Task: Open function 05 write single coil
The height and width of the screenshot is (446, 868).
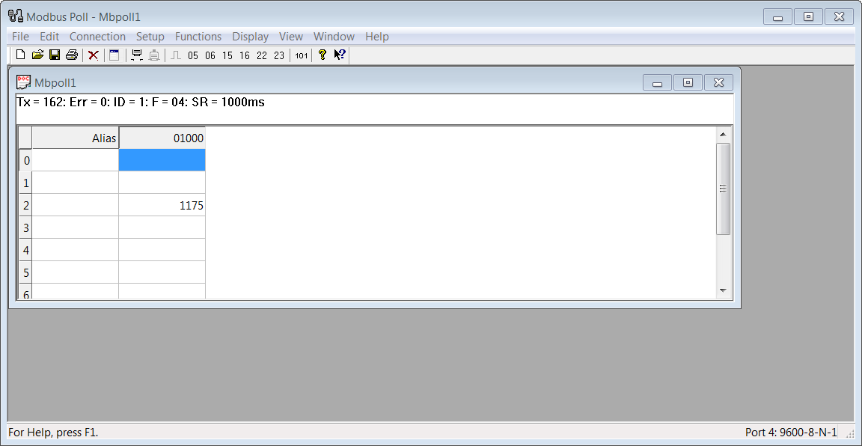Action: [x=192, y=55]
